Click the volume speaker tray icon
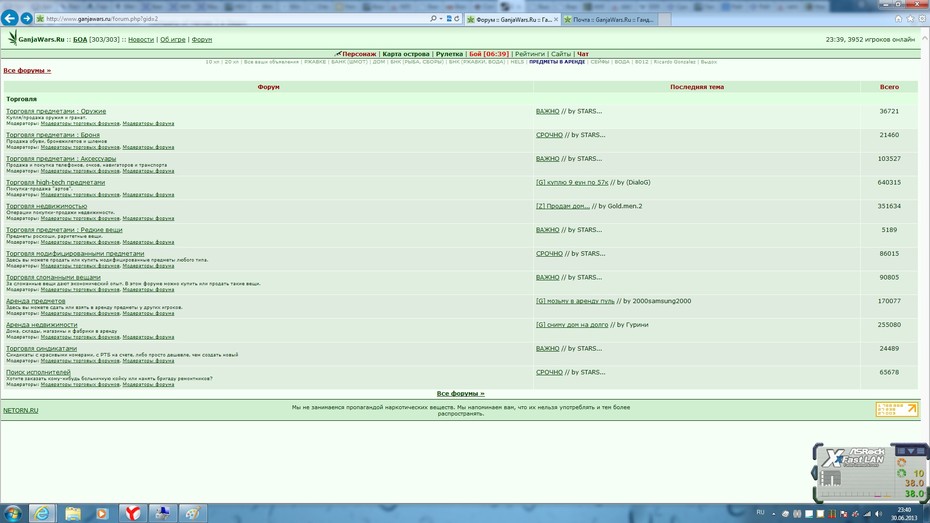The image size is (930, 523). [x=878, y=514]
